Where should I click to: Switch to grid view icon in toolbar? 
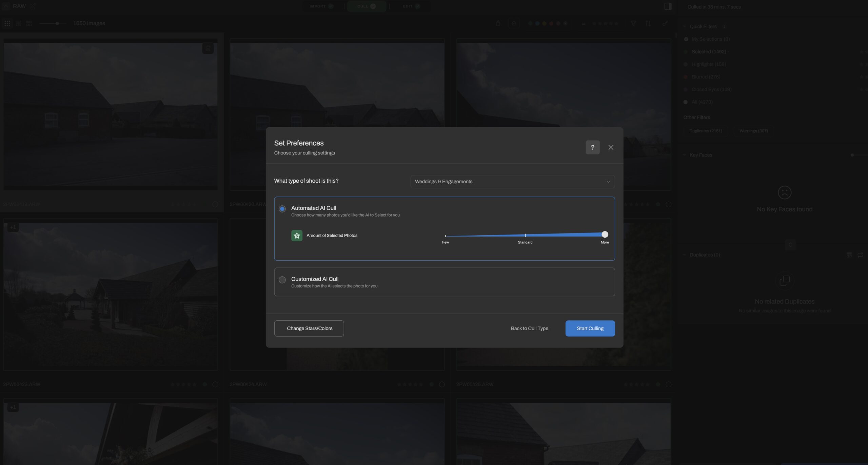coord(7,23)
